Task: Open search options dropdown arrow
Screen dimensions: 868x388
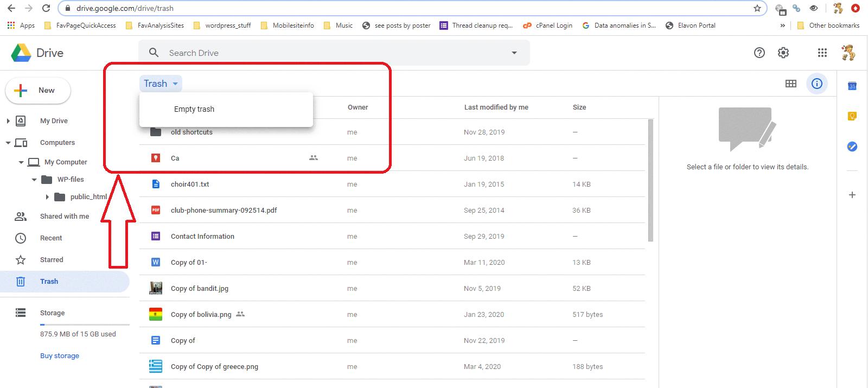Action: click(x=514, y=53)
